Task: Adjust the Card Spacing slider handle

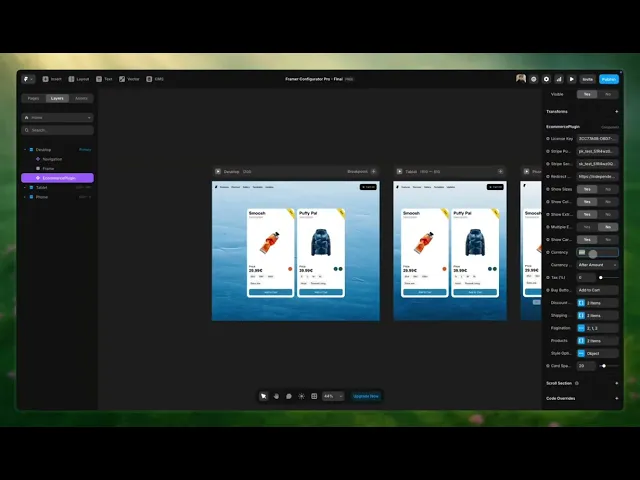Action: click(604, 366)
